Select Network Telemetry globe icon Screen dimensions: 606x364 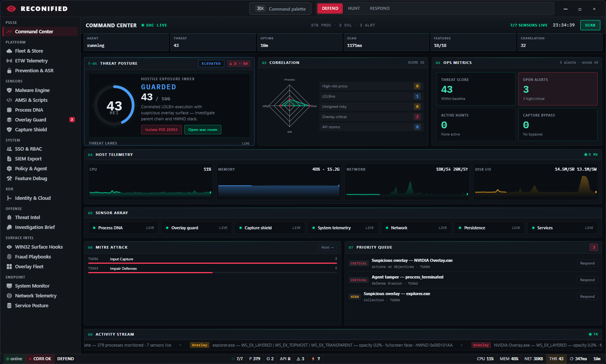coord(9,296)
